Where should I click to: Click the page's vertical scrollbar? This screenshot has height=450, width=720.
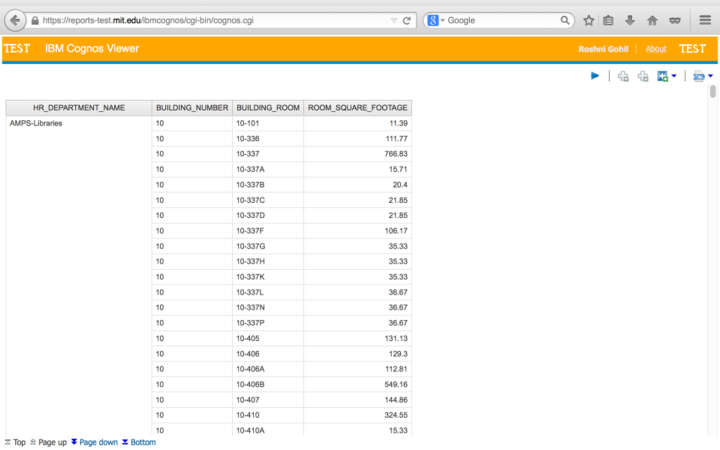(x=713, y=93)
